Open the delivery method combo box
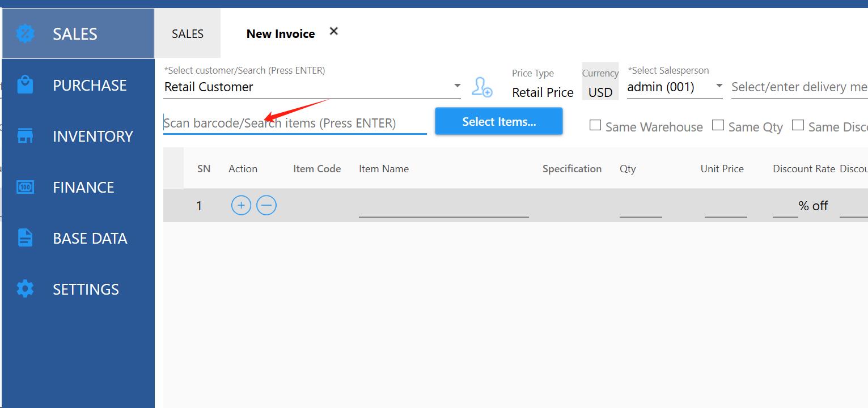Image resolution: width=868 pixels, height=408 pixels. pos(799,87)
